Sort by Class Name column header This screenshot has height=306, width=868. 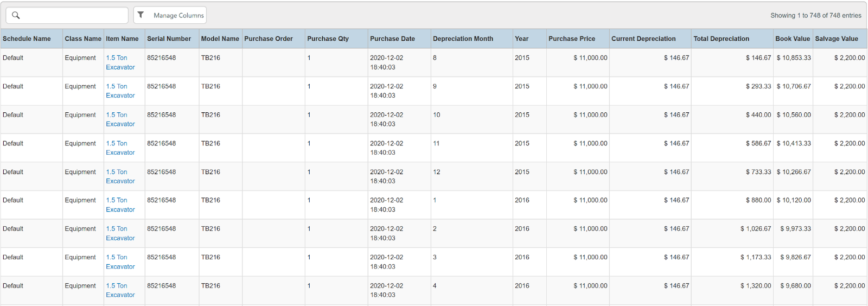[x=83, y=39]
